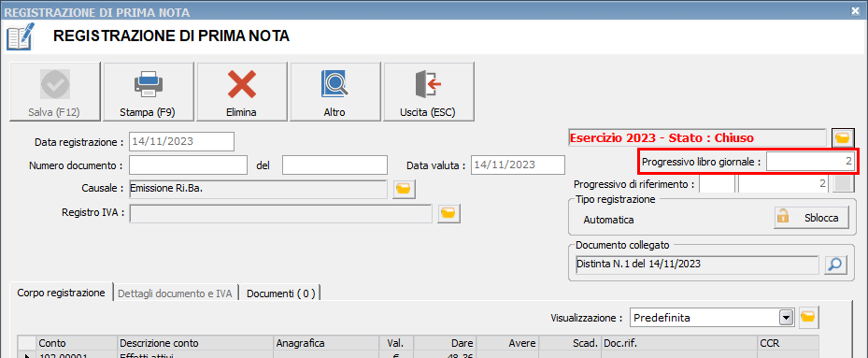Screen dimensions: 868x358
Task: Click the Avere column header
Action: [x=507, y=343]
